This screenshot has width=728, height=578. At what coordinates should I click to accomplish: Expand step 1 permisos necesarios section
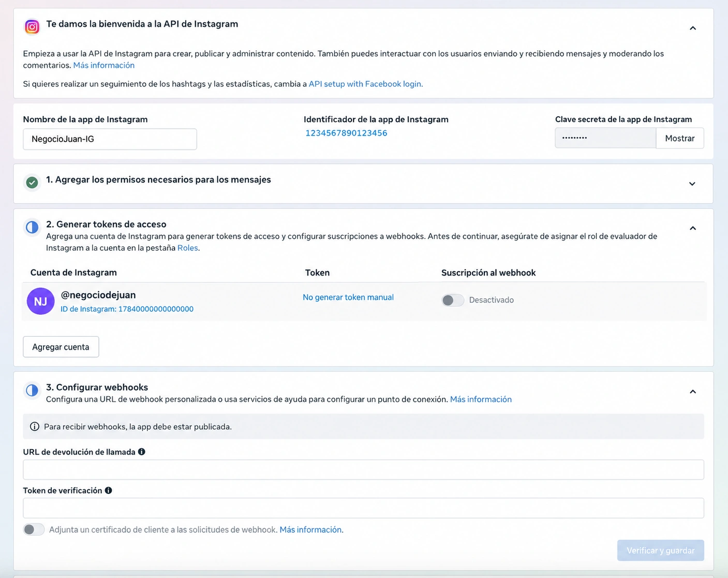[x=692, y=184]
